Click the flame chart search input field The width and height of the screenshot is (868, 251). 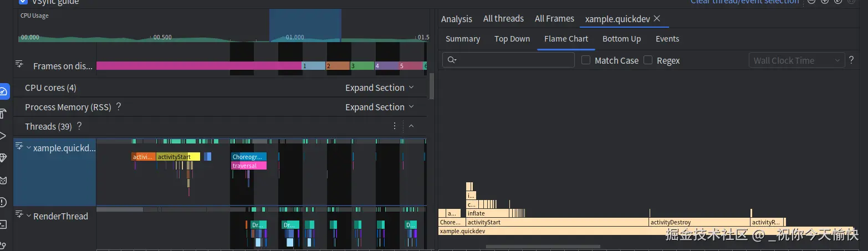pyautogui.click(x=508, y=60)
